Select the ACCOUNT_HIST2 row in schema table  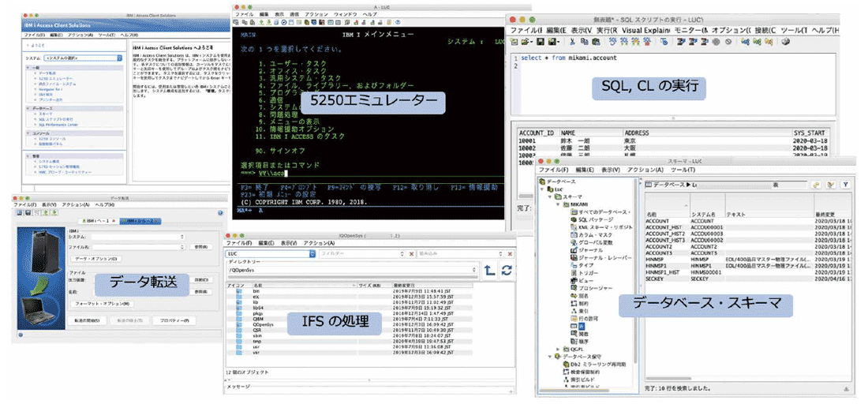747,234
